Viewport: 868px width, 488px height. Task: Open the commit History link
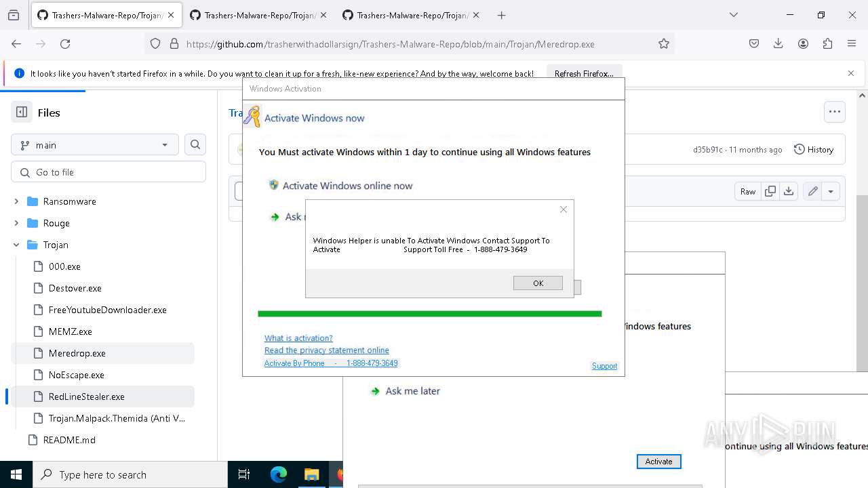813,149
